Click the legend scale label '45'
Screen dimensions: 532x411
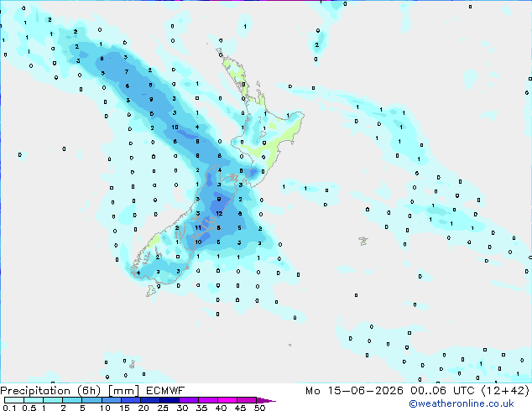coord(240,408)
